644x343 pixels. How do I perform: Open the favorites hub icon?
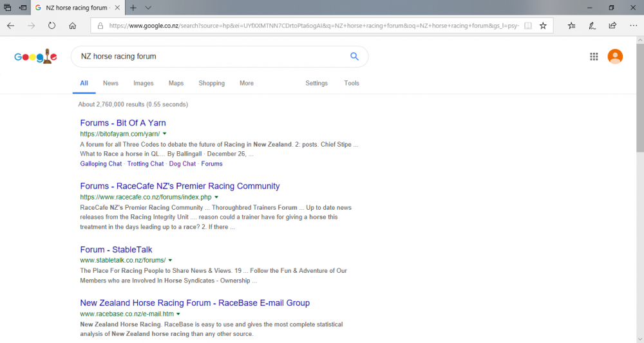(x=571, y=26)
